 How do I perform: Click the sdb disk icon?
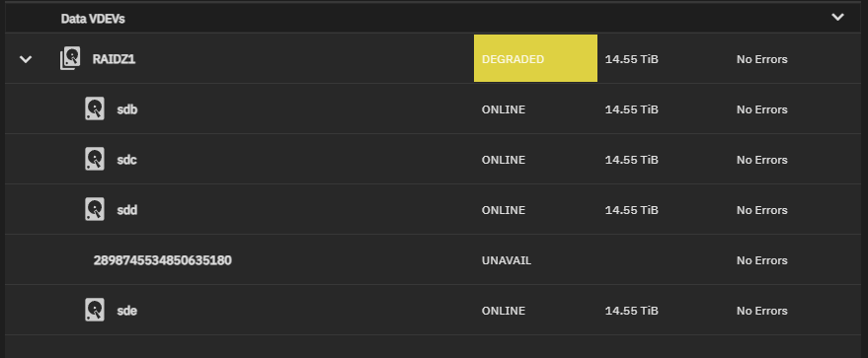pos(95,108)
